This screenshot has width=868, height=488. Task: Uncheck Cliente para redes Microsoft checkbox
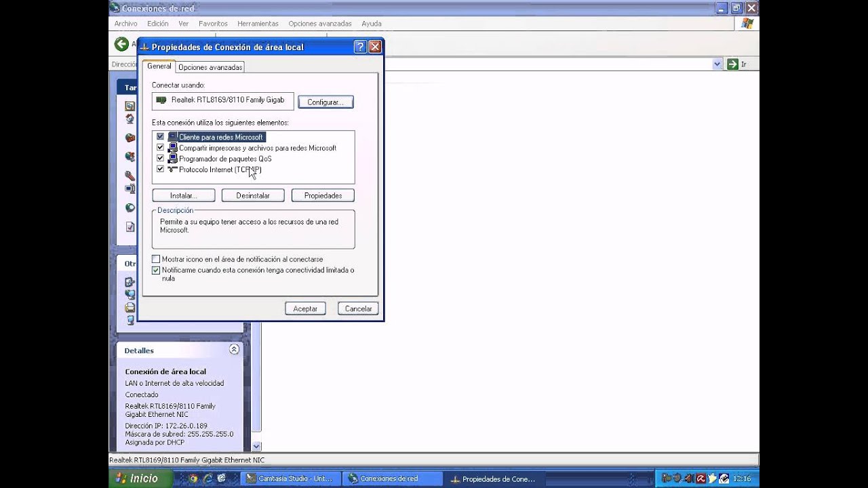click(x=160, y=137)
